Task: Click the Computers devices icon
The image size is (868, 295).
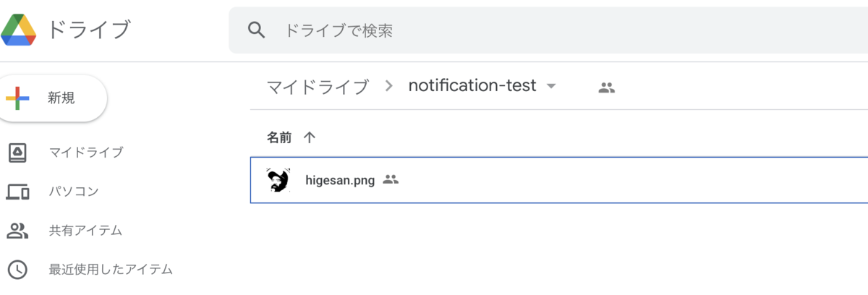Action: point(17,192)
